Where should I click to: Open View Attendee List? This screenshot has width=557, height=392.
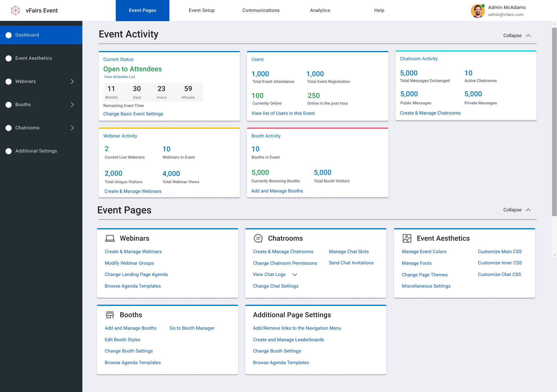click(x=119, y=77)
